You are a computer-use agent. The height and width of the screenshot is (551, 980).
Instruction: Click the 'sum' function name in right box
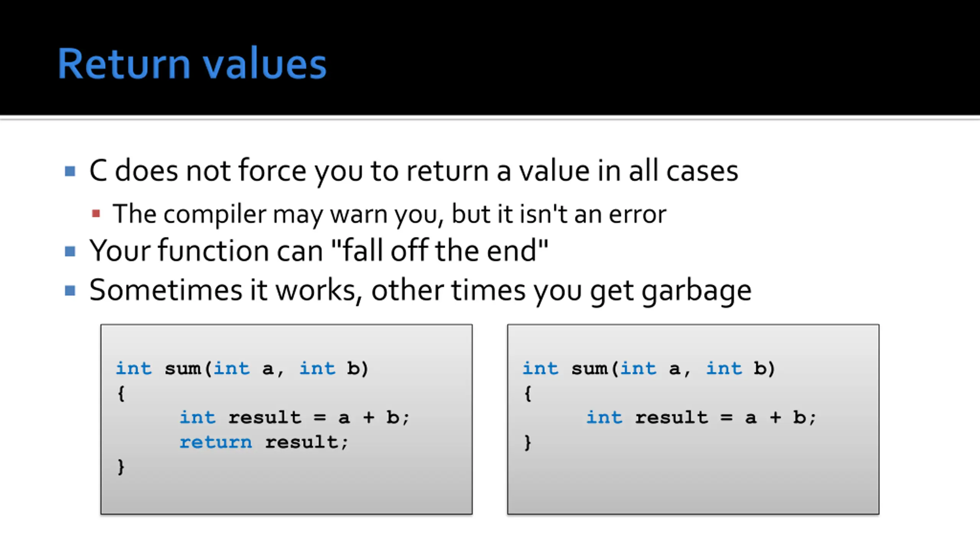coord(590,369)
